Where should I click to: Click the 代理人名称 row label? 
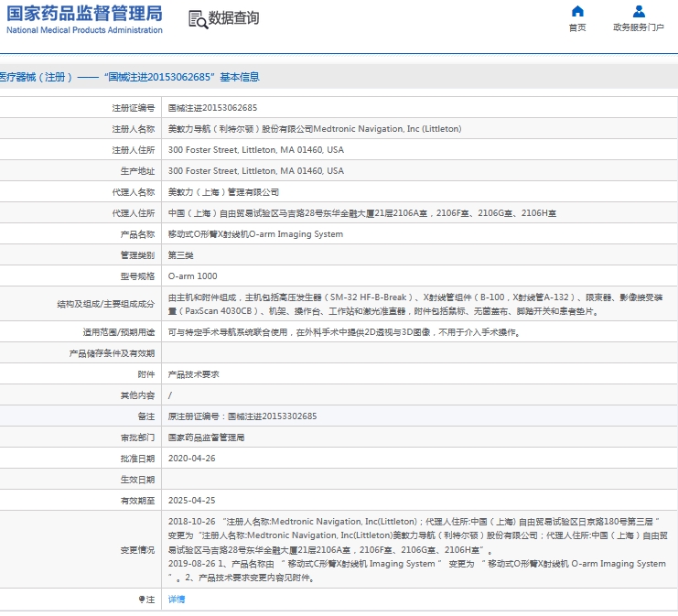[134, 192]
